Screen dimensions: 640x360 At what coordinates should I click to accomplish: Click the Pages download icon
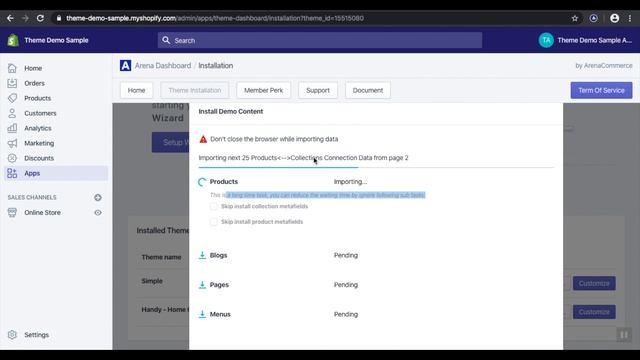click(x=202, y=284)
